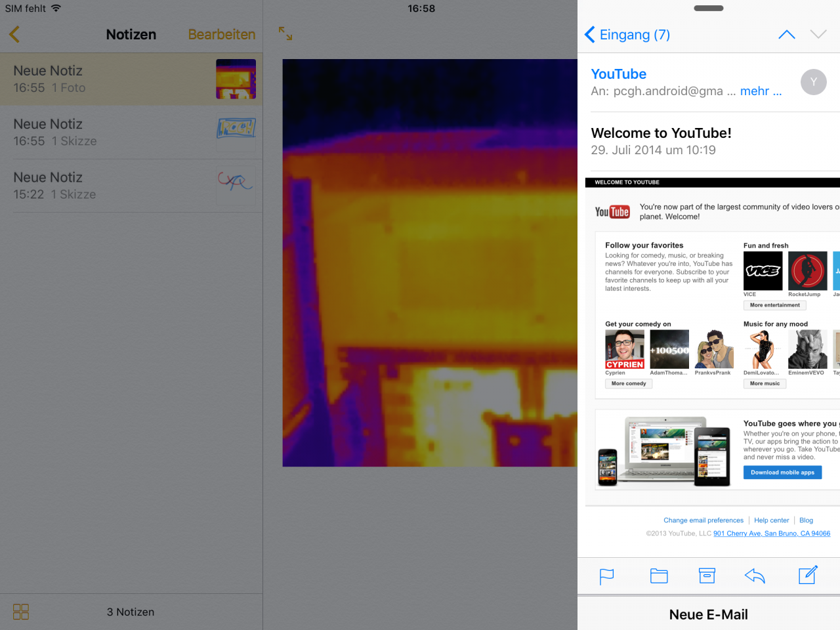The width and height of the screenshot is (840, 630).
Task: Tap the devices image in email
Action: 664,451
